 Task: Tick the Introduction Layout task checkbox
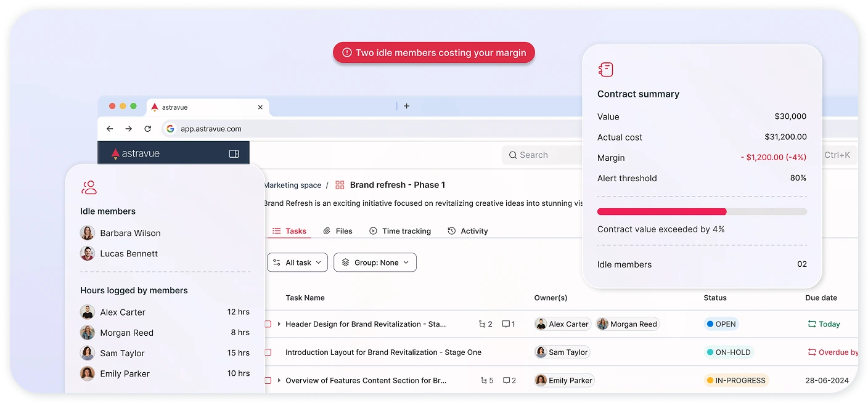pyautogui.click(x=268, y=352)
